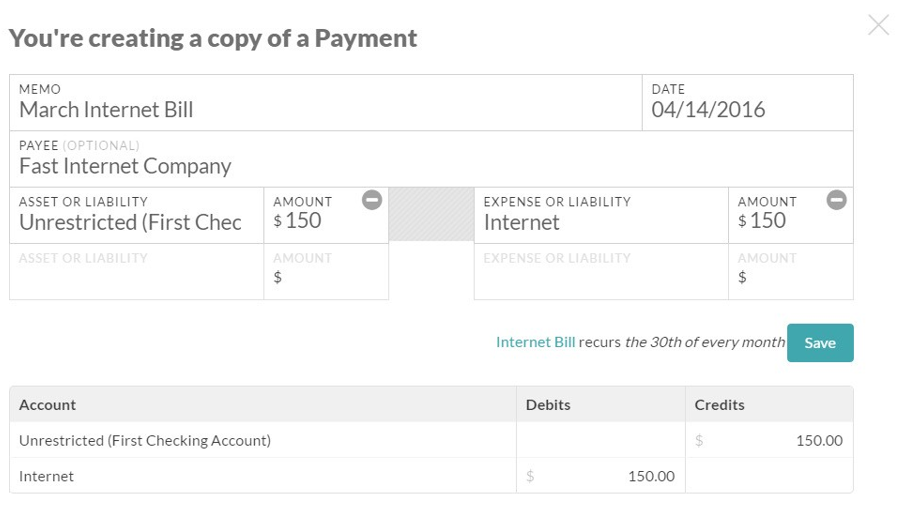This screenshot has height=512, width=900.
Task: Add a second asset or liability account
Action: pos(137,271)
